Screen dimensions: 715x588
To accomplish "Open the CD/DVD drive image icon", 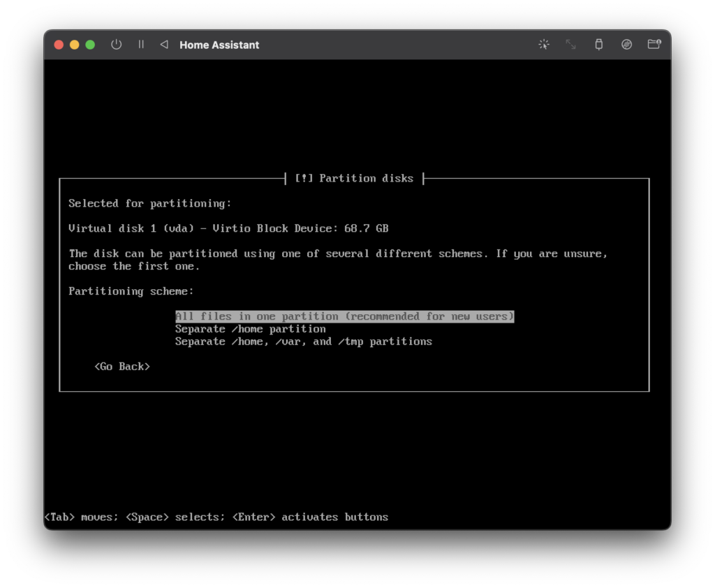I will pyautogui.click(x=626, y=45).
